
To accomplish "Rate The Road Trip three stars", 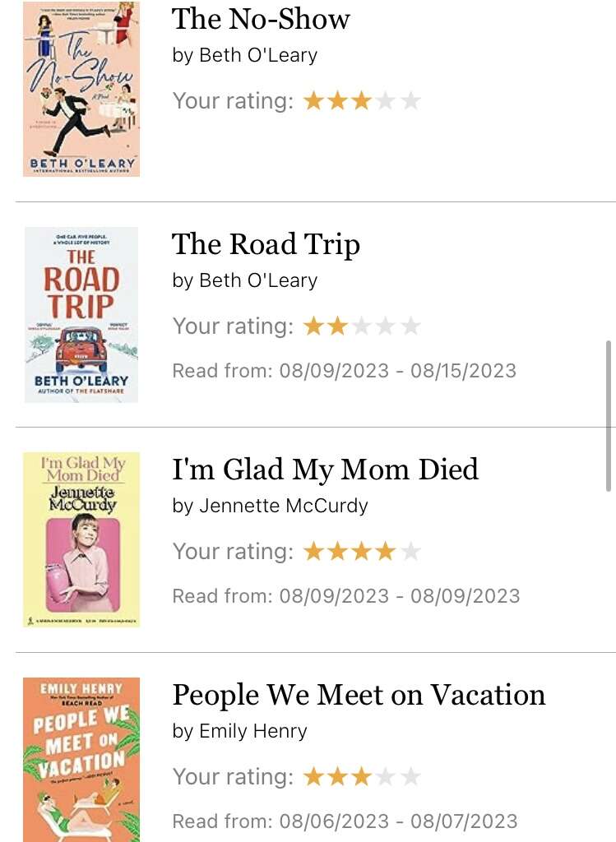I will pos(362,326).
